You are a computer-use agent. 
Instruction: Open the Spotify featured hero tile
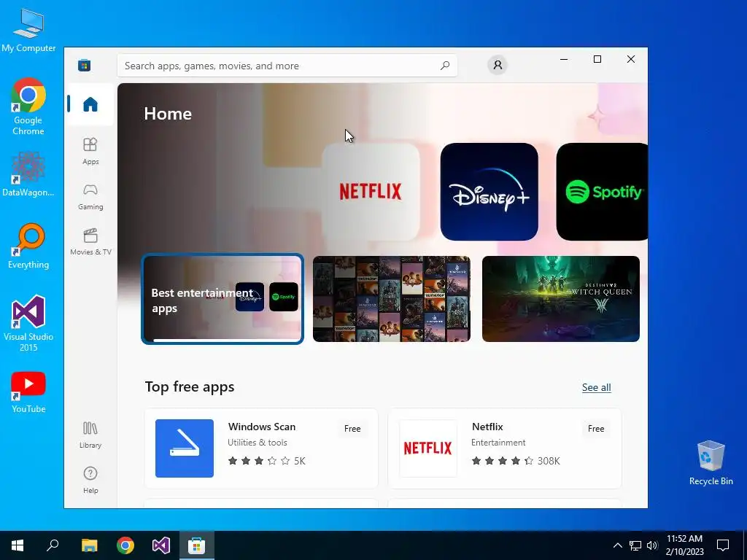point(602,192)
